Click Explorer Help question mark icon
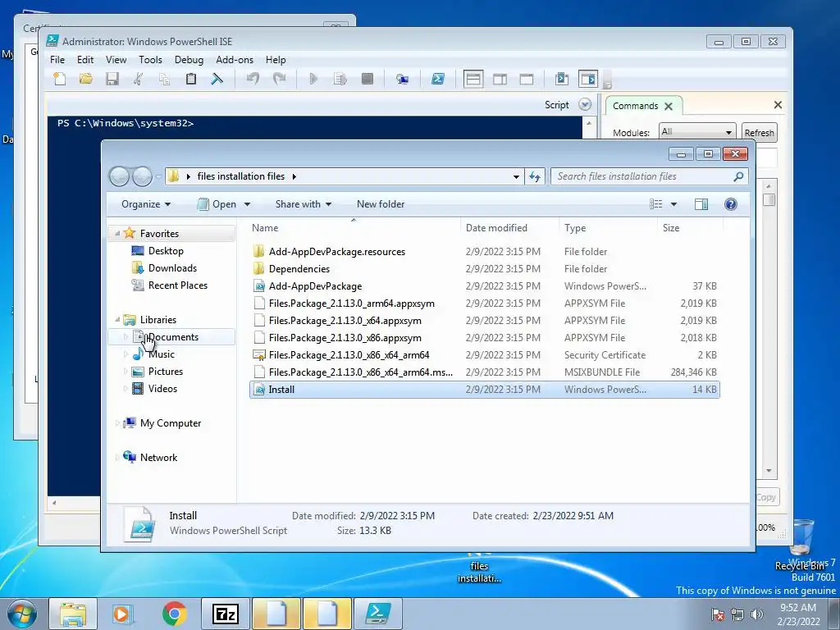This screenshot has width=840, height=630. coord(731,204)
